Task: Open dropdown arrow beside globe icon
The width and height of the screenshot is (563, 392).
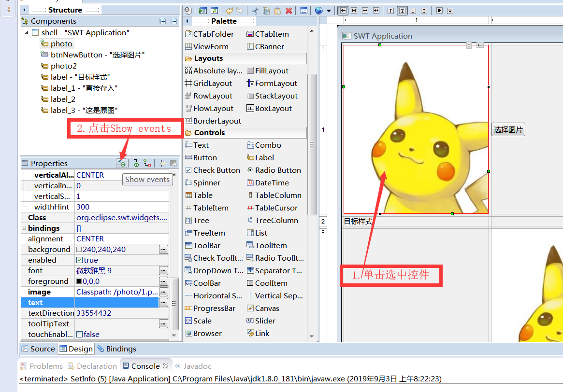Action: click(x=329, y=11)
